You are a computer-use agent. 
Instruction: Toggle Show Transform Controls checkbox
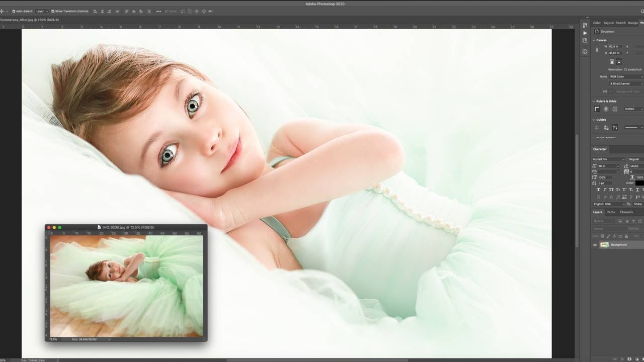pos(53,11)
